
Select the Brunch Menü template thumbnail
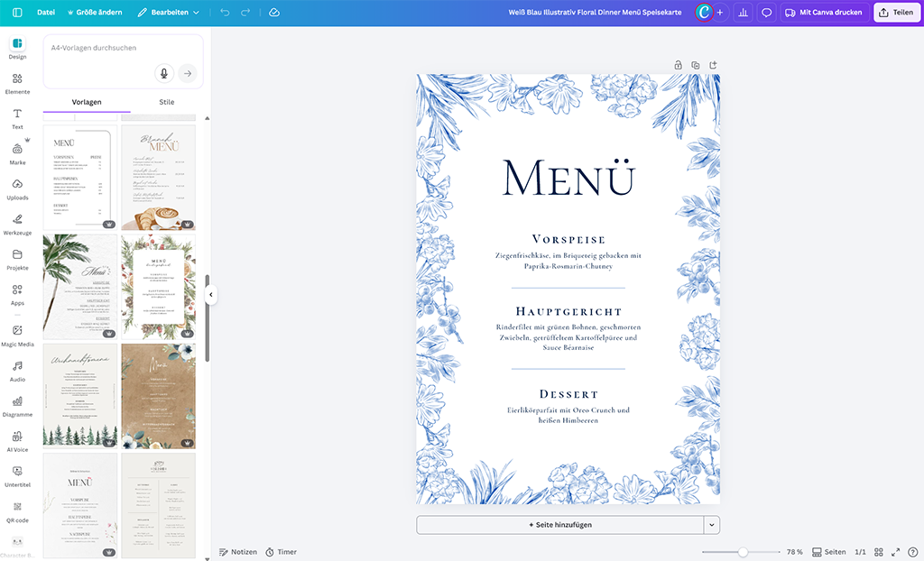(x=159, y=178)
